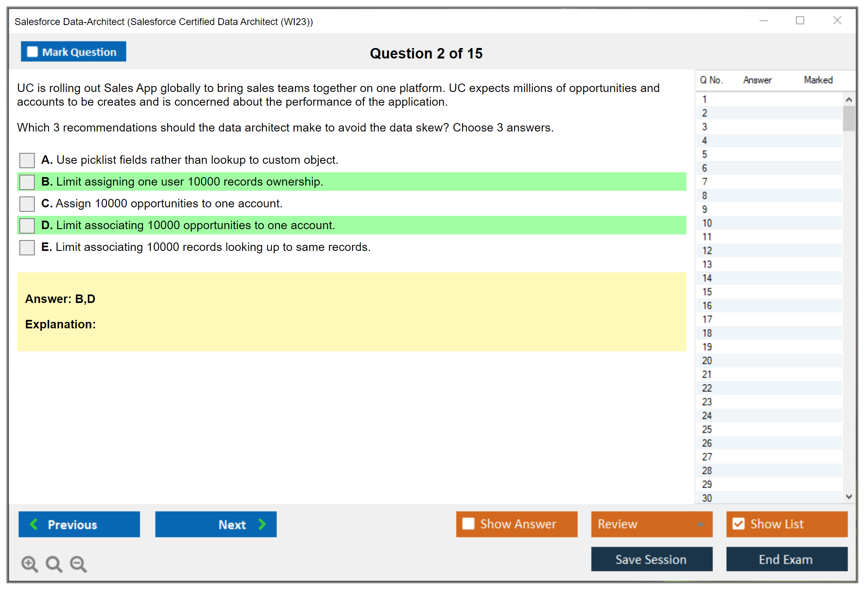This screenshot has height=593, width=868.
Task: Check answer option A picklist fields
Action: (x=27, y=160)
